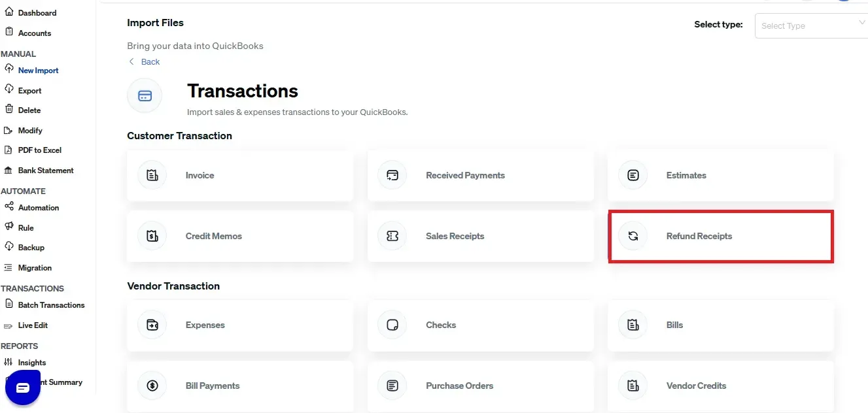Open the blue chat bubble widget

(23, 388)
